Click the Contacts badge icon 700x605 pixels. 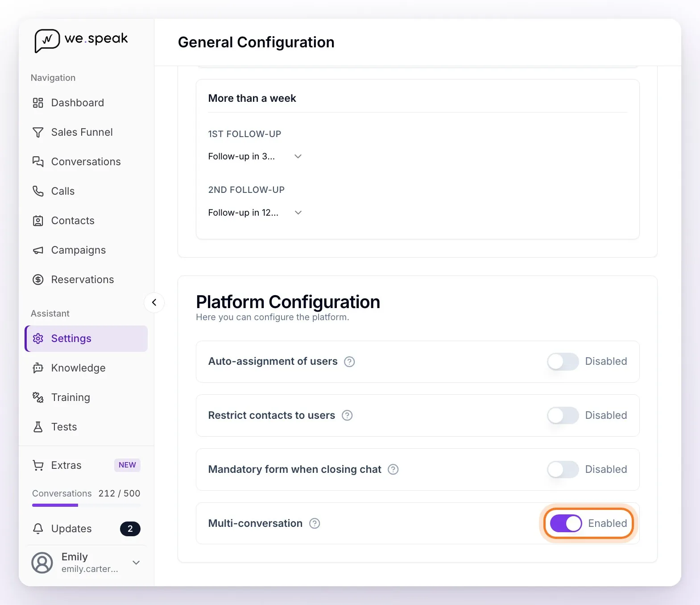[38, 221]
